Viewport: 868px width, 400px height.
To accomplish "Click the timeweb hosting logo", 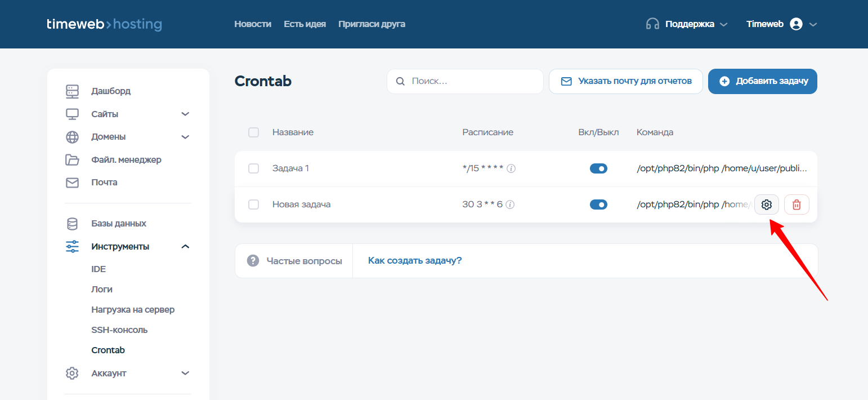I will (104, 24).
